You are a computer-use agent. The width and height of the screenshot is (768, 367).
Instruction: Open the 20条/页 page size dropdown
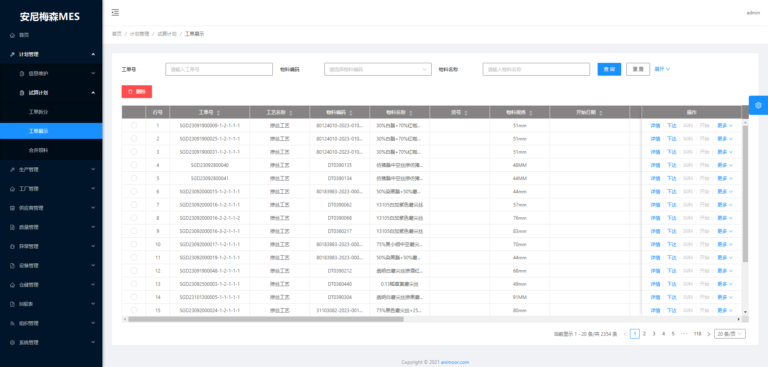click(730, 334)
